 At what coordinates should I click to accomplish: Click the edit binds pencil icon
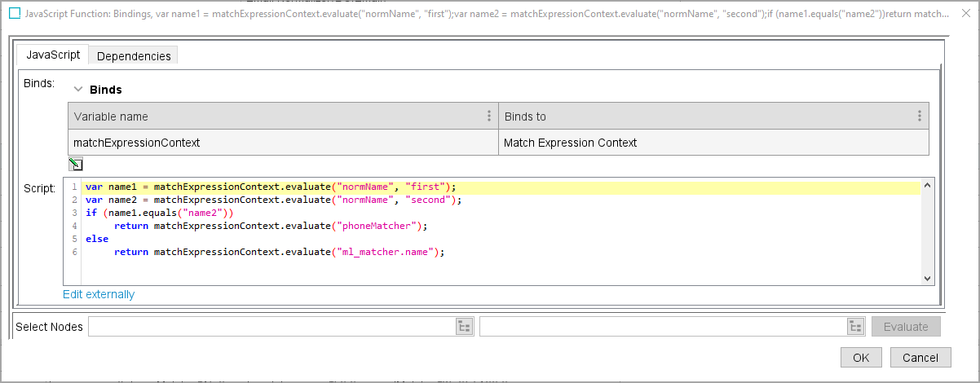click(75, 165)
